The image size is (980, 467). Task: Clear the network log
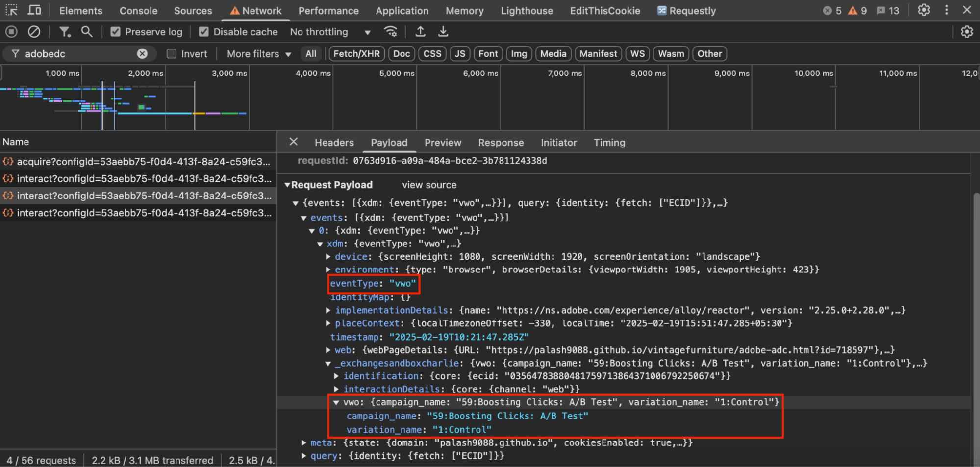coord(34,32)
